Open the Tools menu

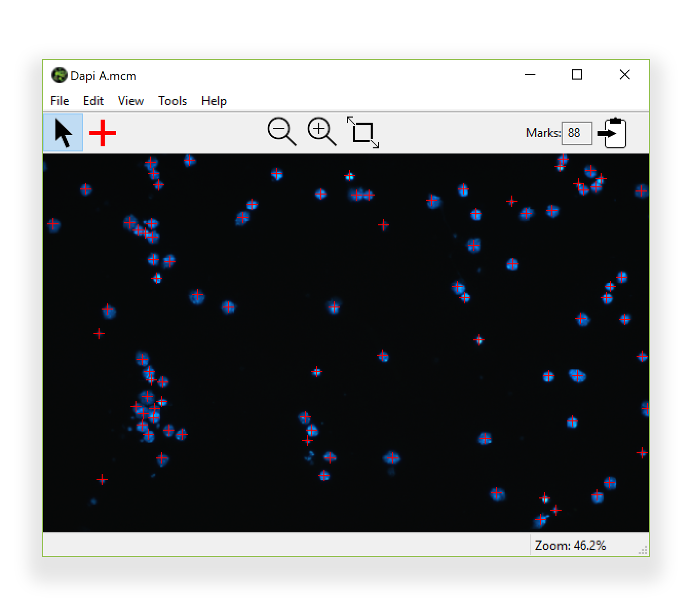coord(172,101)
